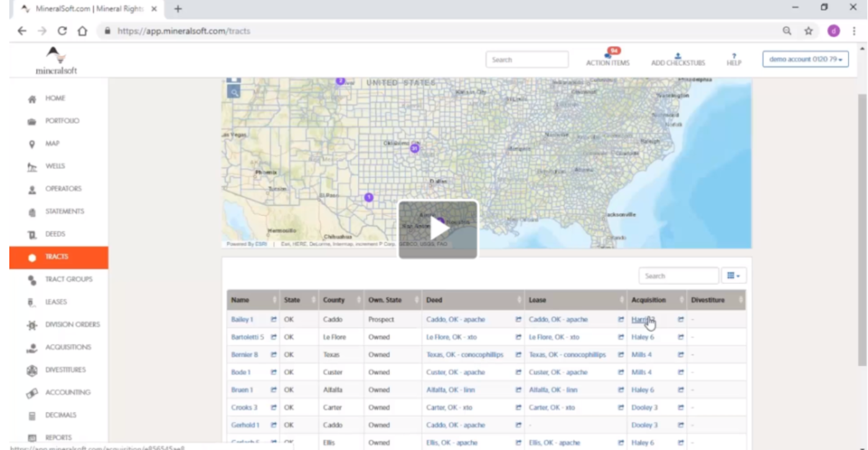The height and width of the screenshot is (450, 868).
Task: Toggle ascending sort on the Name column
Action: coord(276,299)
